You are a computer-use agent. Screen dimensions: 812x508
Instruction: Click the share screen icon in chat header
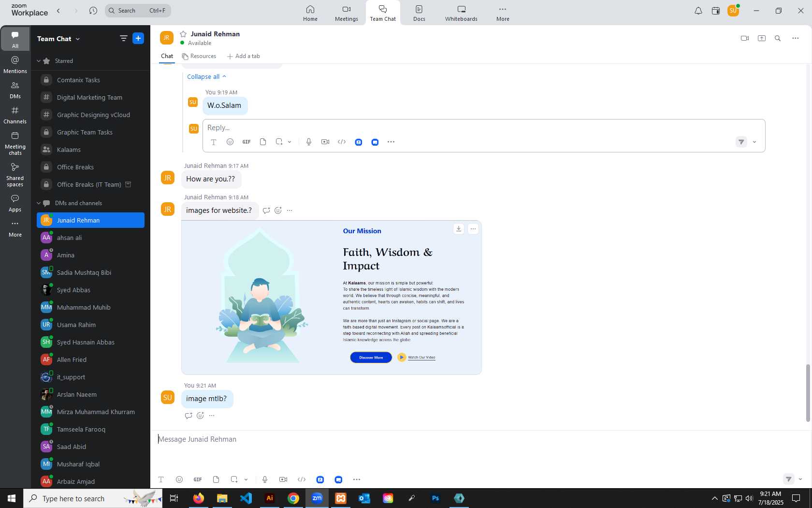pos(762,38)
